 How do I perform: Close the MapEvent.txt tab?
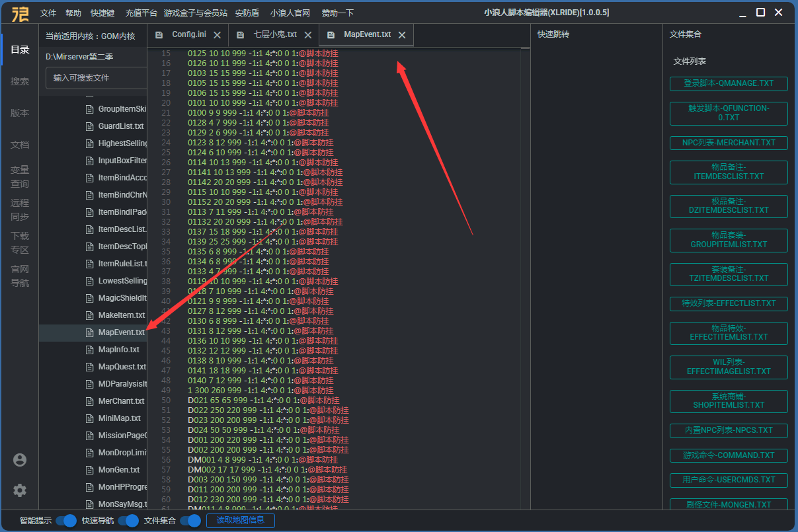click(x=402, y=35)
